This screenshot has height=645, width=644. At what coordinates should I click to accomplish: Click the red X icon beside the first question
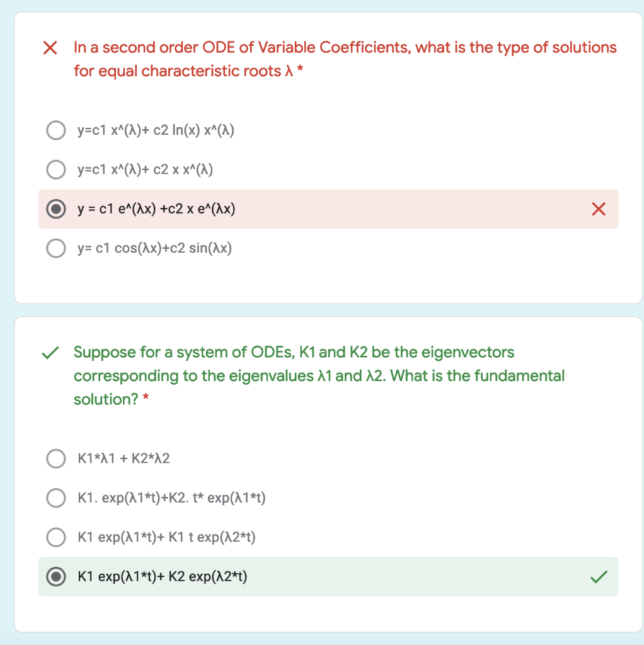coord(50,47)
